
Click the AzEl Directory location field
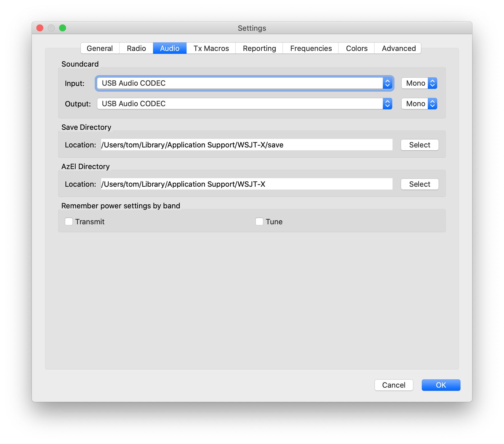click(247, 184)
